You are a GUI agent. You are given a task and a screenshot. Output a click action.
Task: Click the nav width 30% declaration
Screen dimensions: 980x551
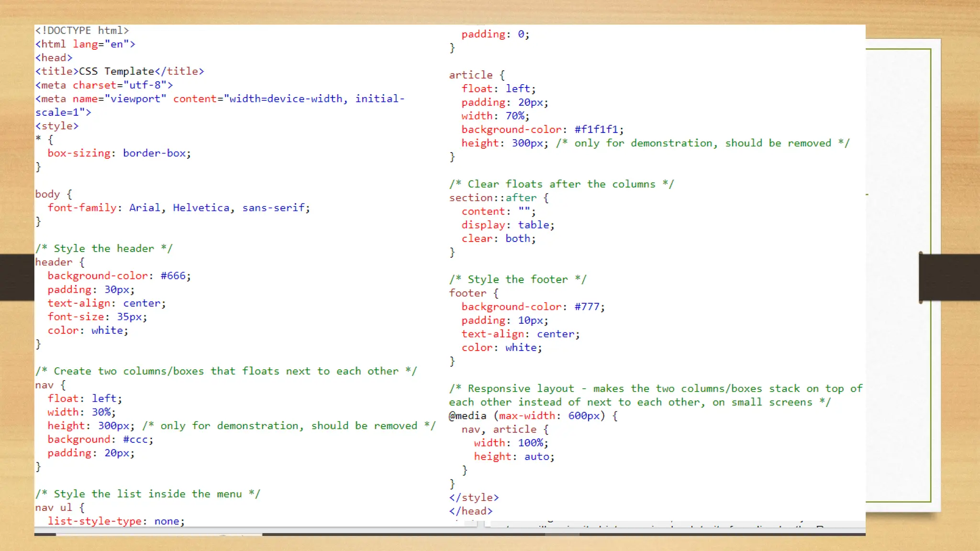coord(81,412)
